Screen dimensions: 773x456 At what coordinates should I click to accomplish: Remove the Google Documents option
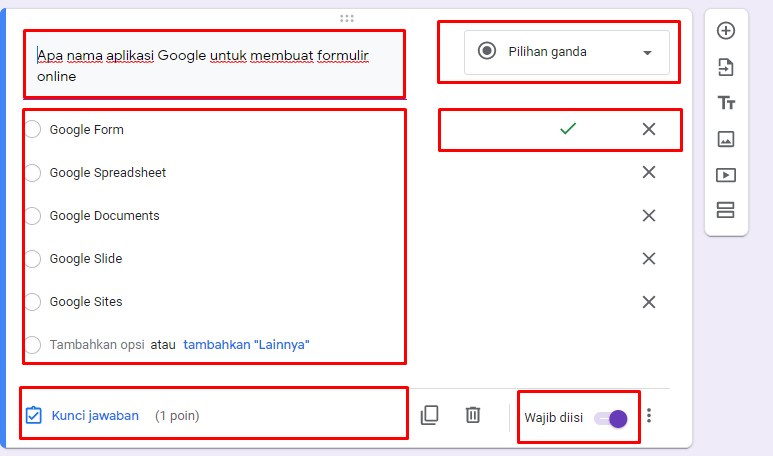649,216
